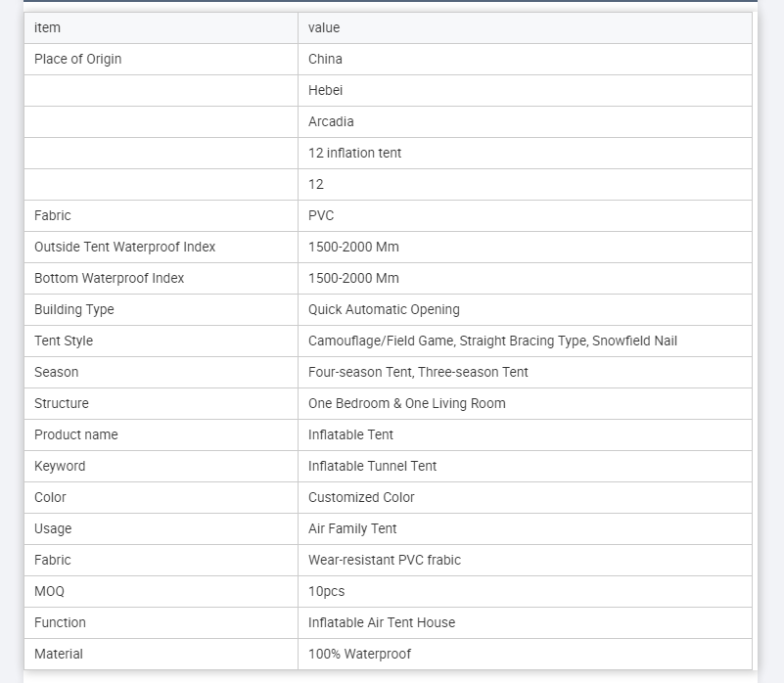784x683 pixels.
Task: Select the "Wear-resistant PVC frabic" value
Action: tap(384, 560)
